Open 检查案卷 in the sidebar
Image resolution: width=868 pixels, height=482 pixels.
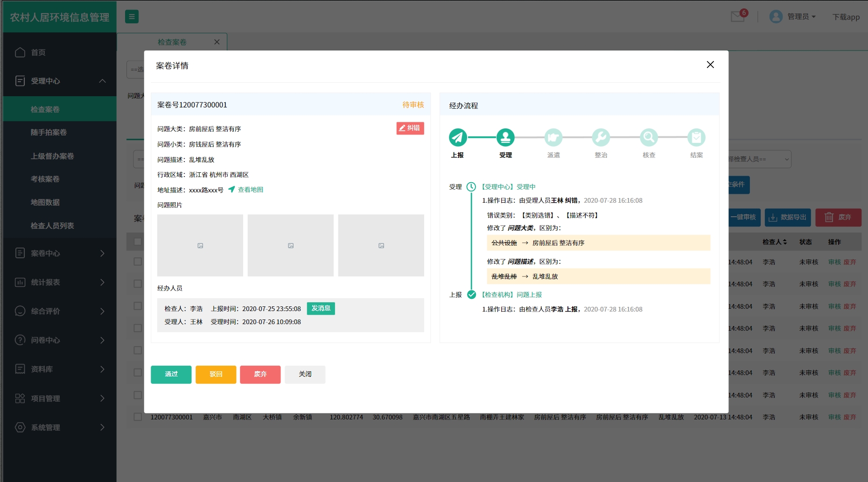pyautogui.click(x=60, y=109)
